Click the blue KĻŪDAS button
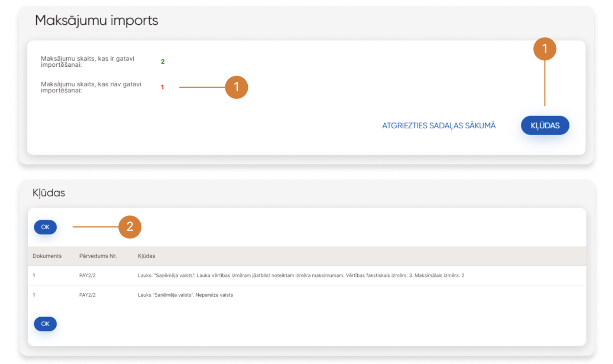The width and height of the screenshot is (613, 364). [x=545, y=125]
